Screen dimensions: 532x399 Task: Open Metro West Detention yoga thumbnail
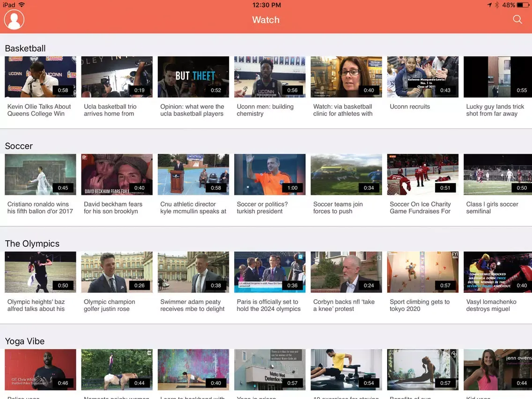tap(270, 370)
